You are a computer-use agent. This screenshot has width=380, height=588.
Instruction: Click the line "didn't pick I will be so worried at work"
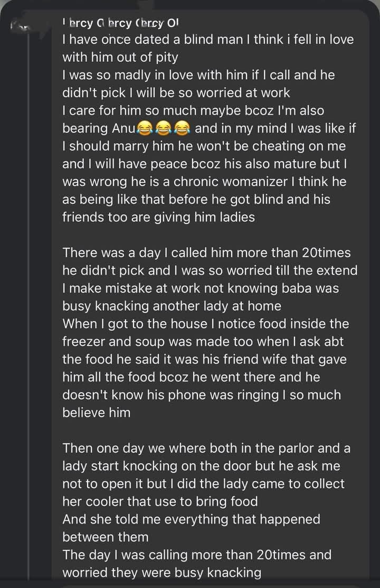pos(176,93)
